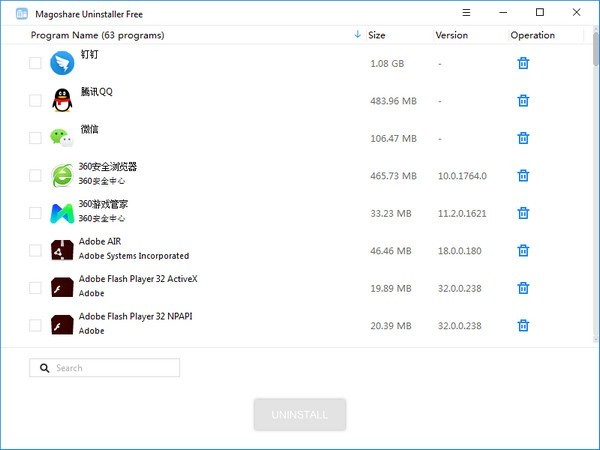This screenshot has width=600, height=450.
Task: Select the Adobe AIR program name
Action: pyautogui.click(x=100, y=241)
